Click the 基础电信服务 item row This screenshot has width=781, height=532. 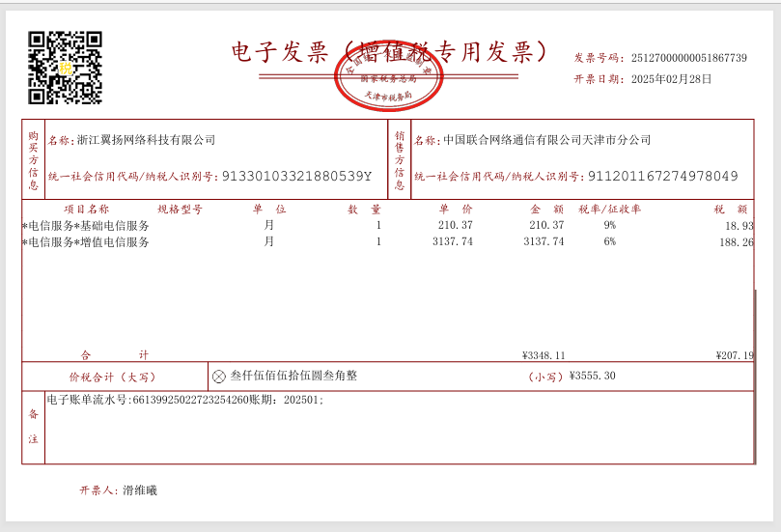pyautogui.click(x=86, y=226)
